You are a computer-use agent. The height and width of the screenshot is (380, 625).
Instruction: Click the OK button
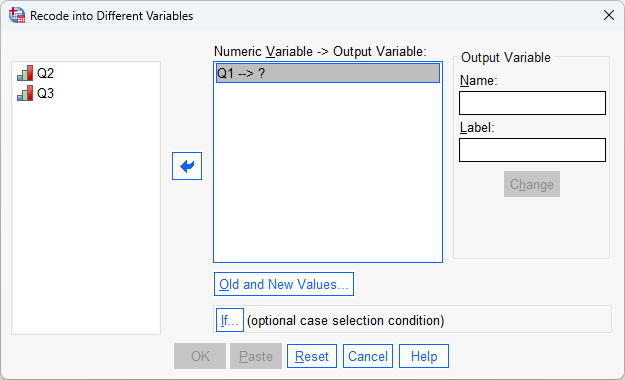pyautogui.click(x=200, y=356)
